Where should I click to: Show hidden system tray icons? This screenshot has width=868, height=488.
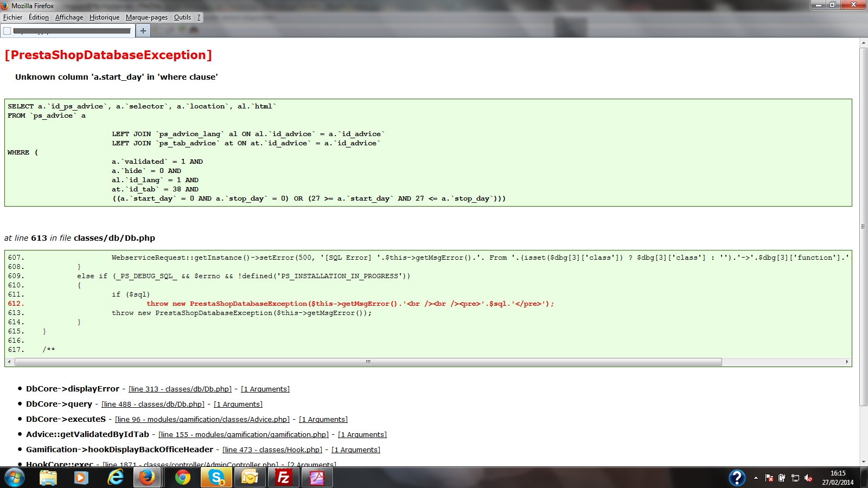click(756, 478)
